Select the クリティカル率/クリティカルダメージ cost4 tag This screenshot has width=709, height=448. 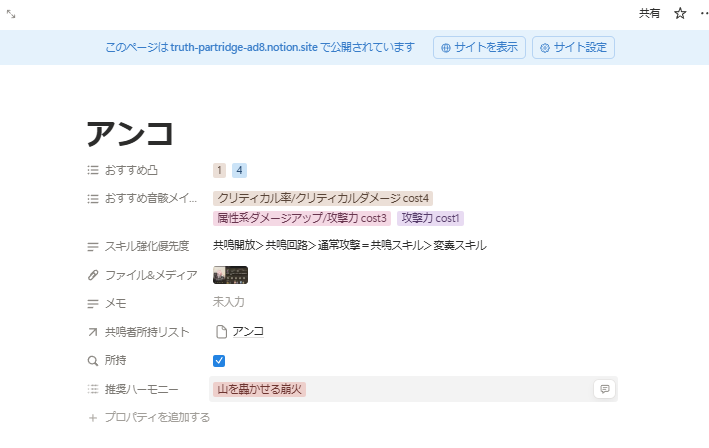coord(323,199)
